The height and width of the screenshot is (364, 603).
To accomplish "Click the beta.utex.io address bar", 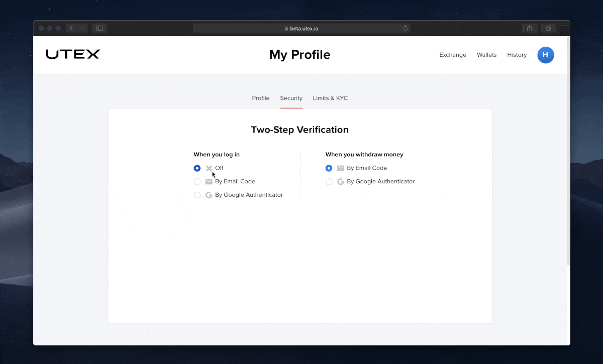I will pyautogui.click(x=301, y=28).
